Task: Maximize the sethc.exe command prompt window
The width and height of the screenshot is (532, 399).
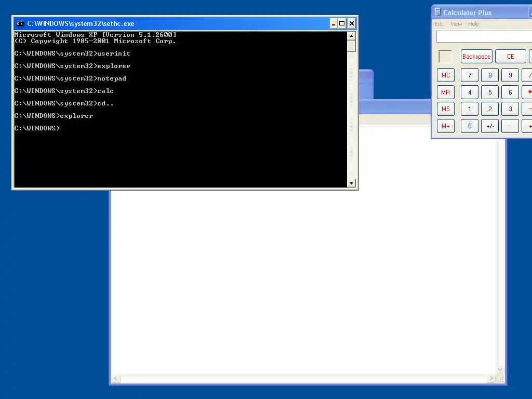Action: click(342, 23)
